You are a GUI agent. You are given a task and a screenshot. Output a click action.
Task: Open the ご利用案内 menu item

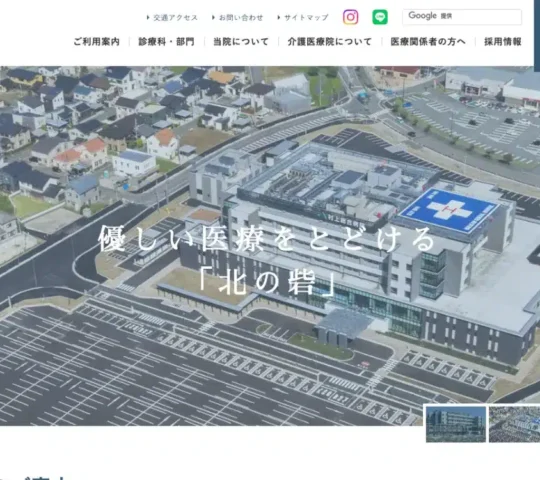(97, 42)
